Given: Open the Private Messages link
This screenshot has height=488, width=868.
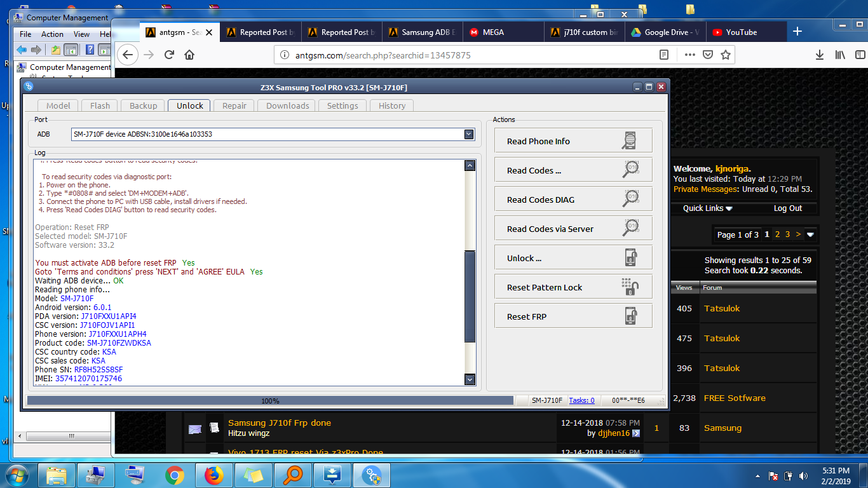Looking at the screenshot, I should tap(705, 189).
